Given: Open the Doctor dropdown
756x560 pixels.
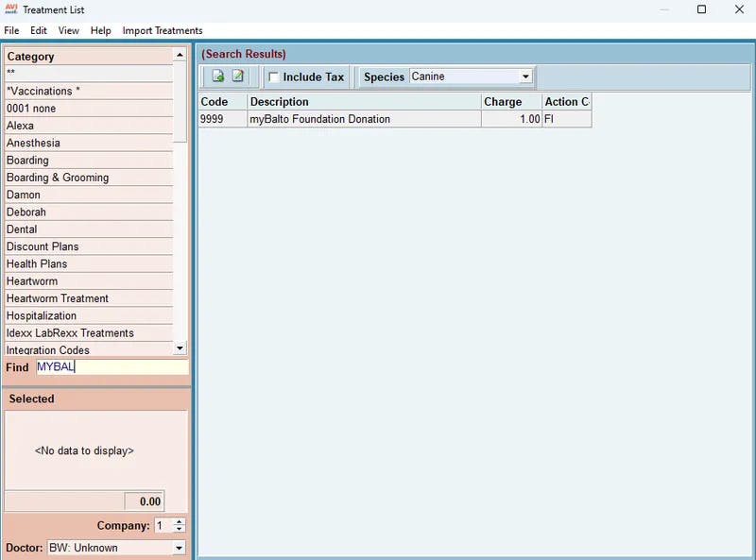Looking at the screenshot, I should (179, 548).
